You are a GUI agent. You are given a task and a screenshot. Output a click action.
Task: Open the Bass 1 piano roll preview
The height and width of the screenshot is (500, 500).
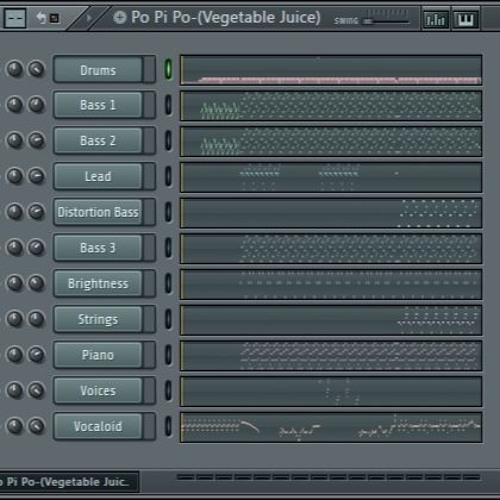331,105
